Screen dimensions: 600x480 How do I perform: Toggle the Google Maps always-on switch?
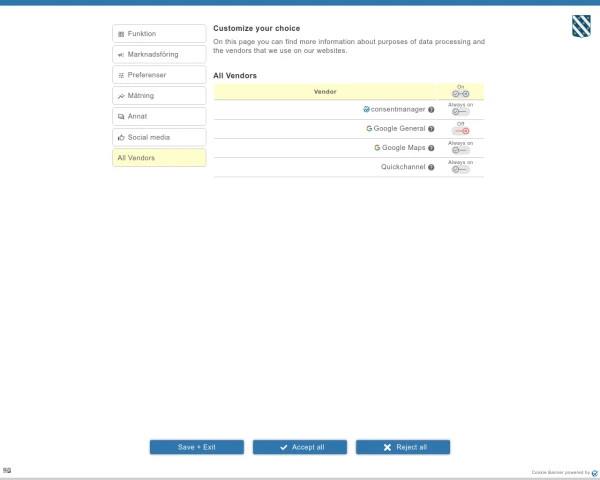click(460, 150)
